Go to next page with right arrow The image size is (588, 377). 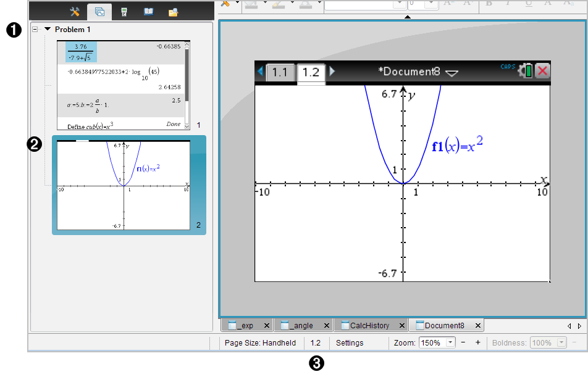[332, 72]
